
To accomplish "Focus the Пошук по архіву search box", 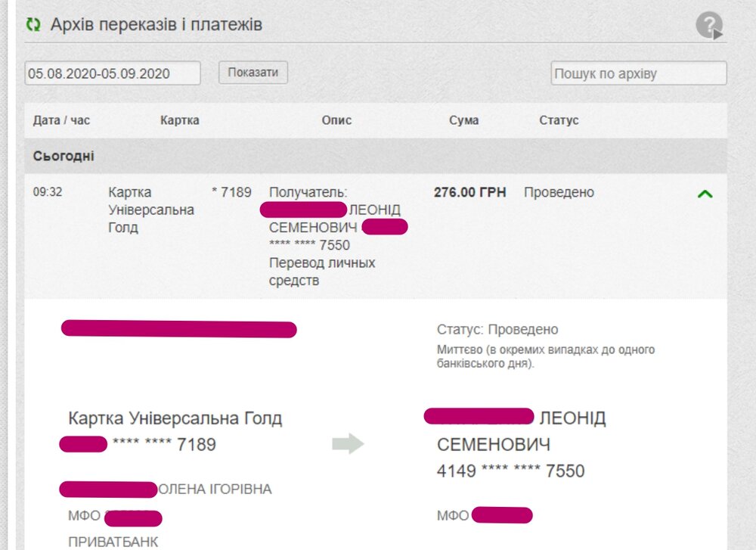I will (638, 74).
